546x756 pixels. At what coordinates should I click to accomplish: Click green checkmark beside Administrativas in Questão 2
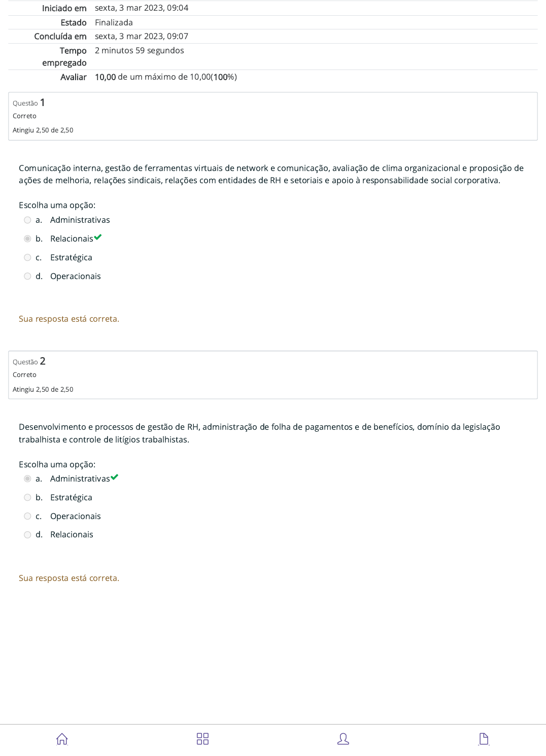click(115, 477)
